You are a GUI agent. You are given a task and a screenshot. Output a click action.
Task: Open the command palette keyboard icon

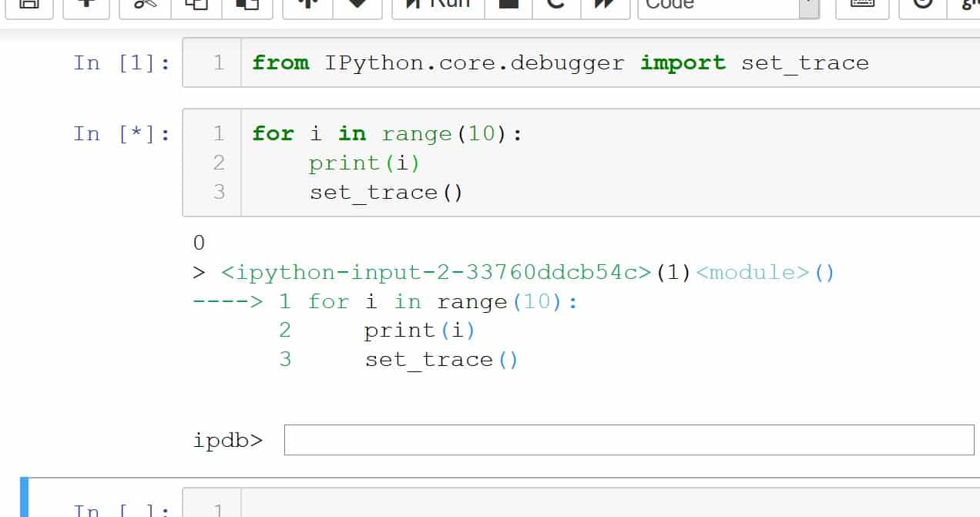861,5
